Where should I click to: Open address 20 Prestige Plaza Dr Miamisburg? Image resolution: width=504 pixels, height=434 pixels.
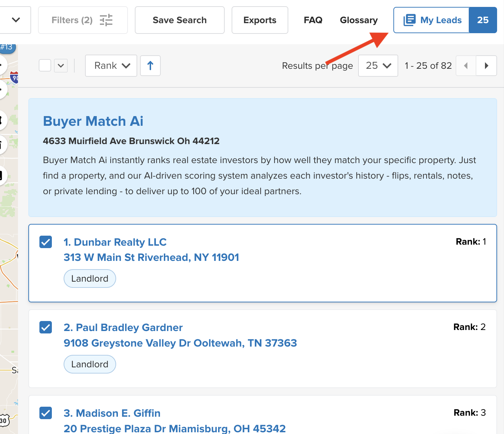(175, 428)
